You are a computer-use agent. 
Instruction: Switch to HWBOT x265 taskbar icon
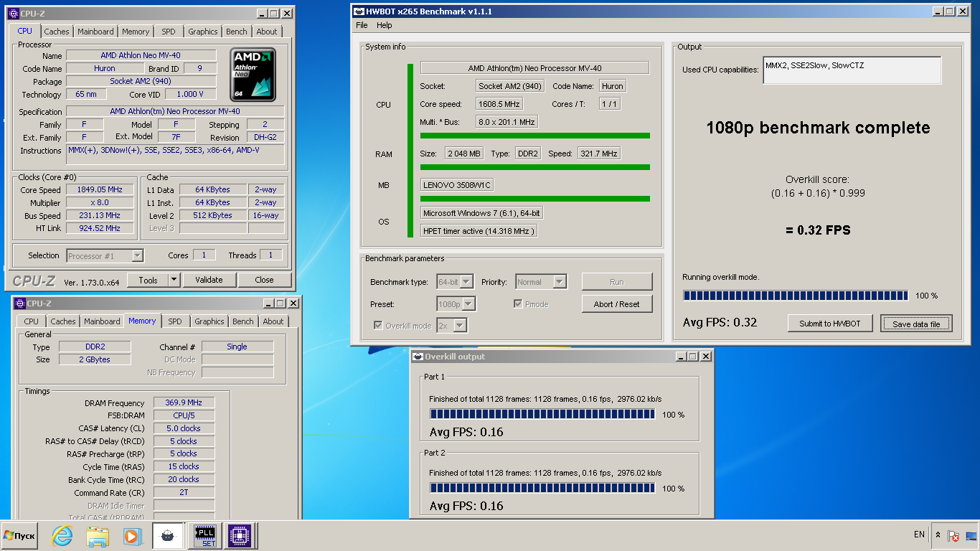pos(167,535)
